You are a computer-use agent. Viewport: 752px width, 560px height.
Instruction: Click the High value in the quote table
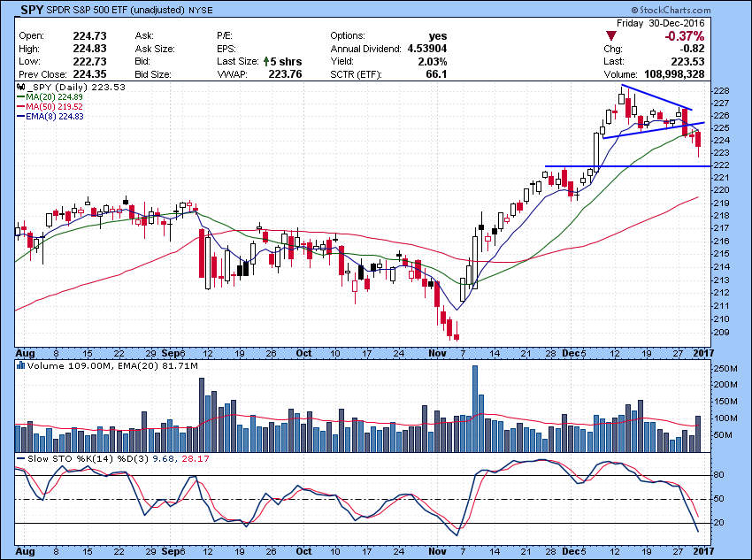[x=89, y=49]
